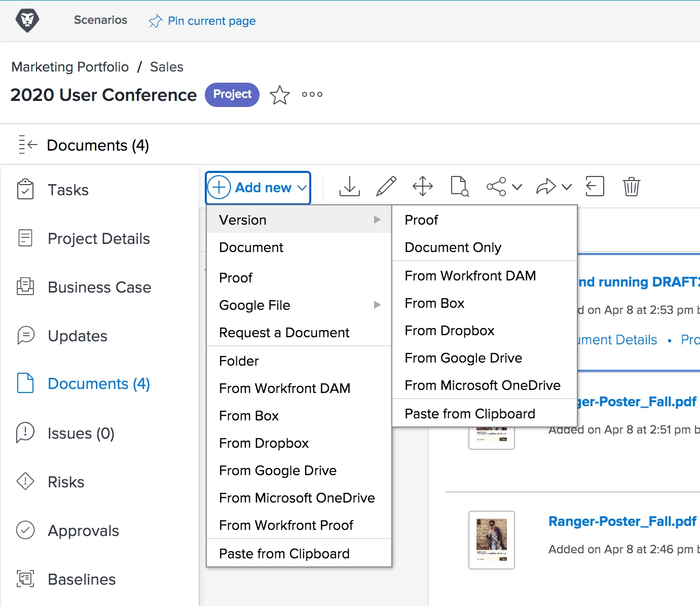700x606 pixels.
Task: Open Marketing Portfolio breadcrumb
Action: (x=70, y=67)
